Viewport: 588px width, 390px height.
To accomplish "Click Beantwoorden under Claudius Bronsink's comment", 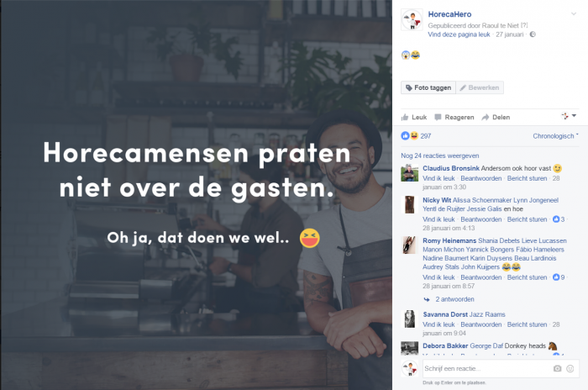I will 480,178.
